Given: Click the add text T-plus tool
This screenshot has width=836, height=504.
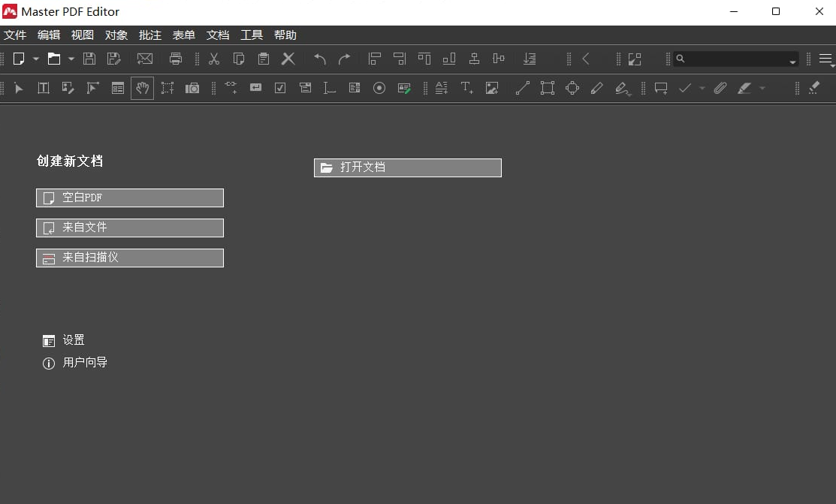Looking at the screenshot, I should (466, 88).
